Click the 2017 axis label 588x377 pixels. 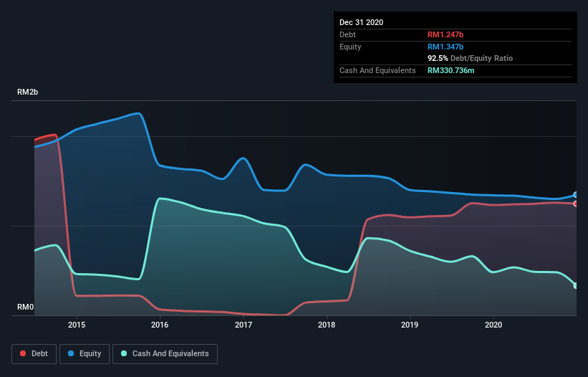[244, 325]
